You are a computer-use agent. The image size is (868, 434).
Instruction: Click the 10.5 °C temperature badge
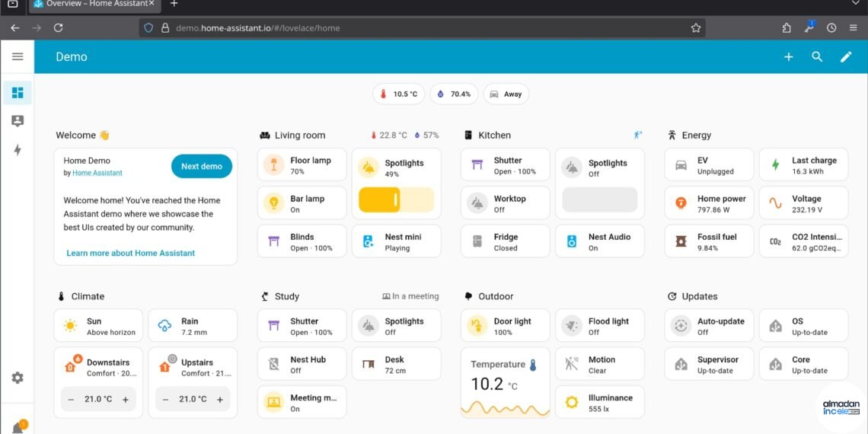(398, 94)
